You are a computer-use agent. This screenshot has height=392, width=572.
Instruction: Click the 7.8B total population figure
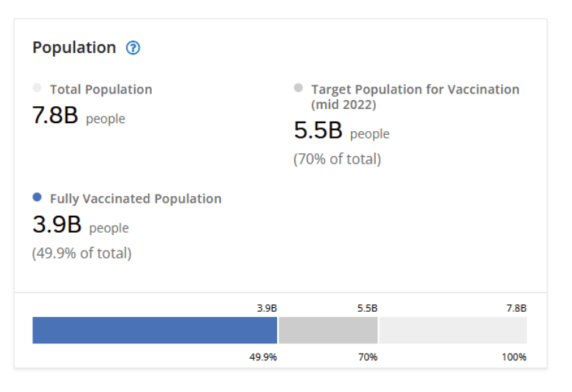click(x=55, y=116)
